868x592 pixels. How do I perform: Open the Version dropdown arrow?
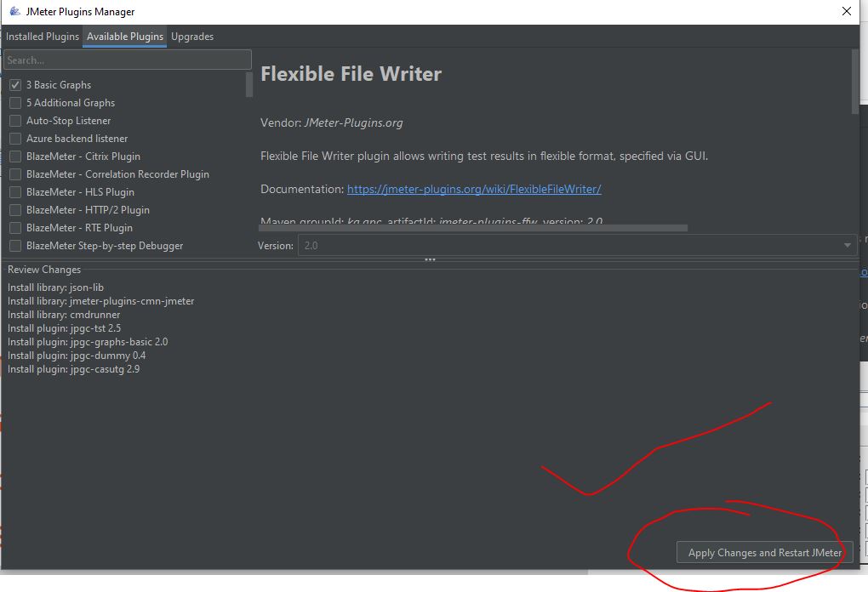click(847, 246)
